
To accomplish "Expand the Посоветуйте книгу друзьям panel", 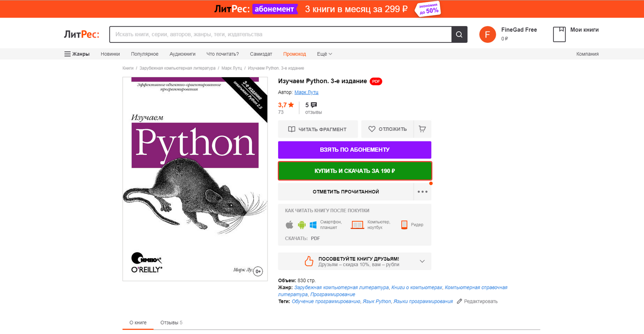I will 422,261.
